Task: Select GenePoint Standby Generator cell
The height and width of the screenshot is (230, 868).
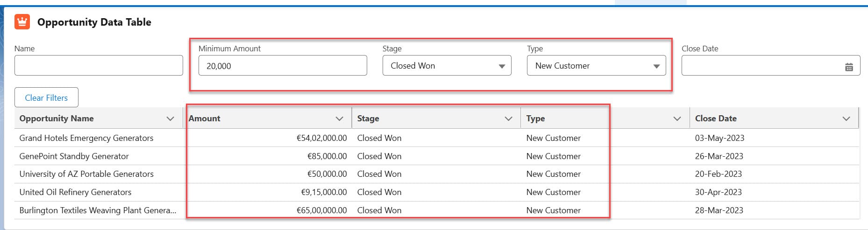Action: click(x=74, y=156)
